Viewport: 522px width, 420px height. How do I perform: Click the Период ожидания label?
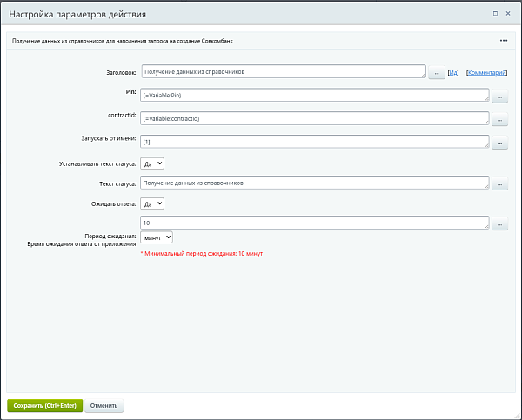[x=110, y=236]
